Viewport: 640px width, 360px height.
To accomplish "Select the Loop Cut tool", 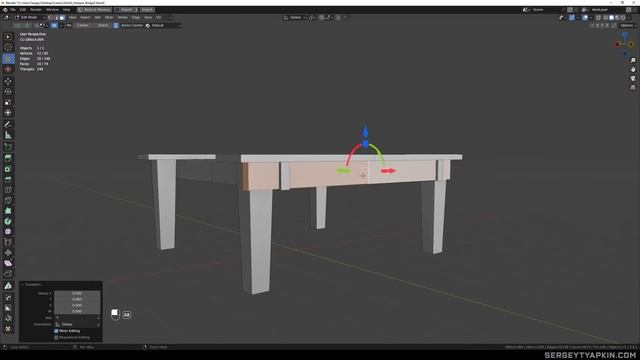I will tap(8, 190).
